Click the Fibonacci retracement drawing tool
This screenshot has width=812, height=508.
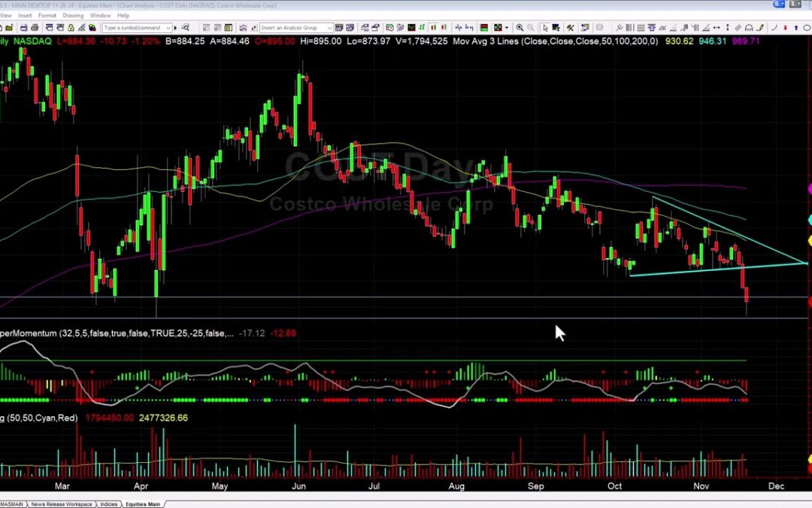[x=641, y=27]
